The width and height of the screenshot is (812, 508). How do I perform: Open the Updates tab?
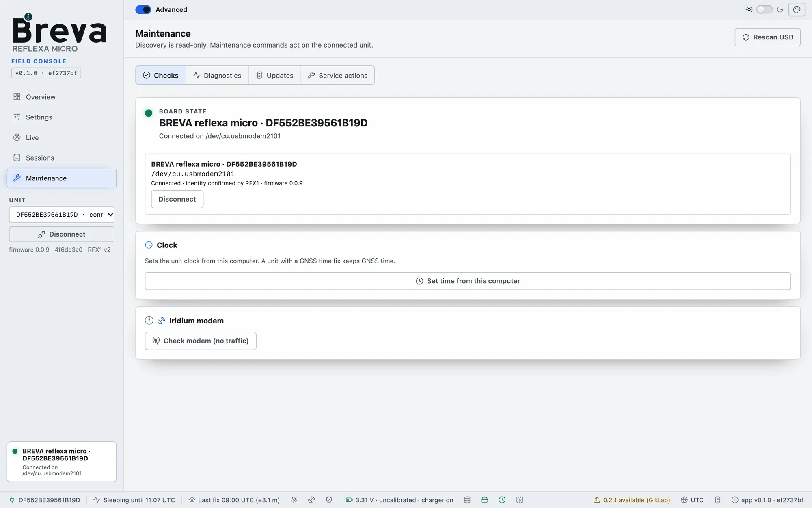[274, 75]
